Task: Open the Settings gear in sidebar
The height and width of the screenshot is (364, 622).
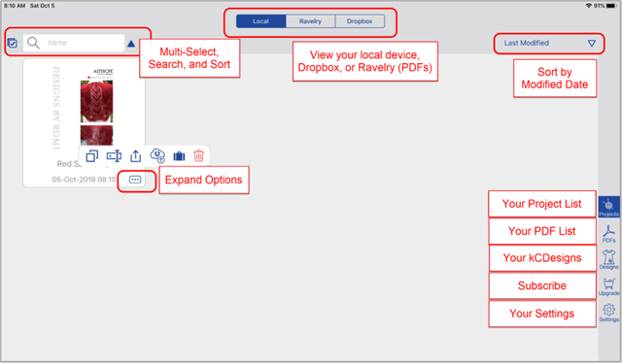Action: [609, 313]
